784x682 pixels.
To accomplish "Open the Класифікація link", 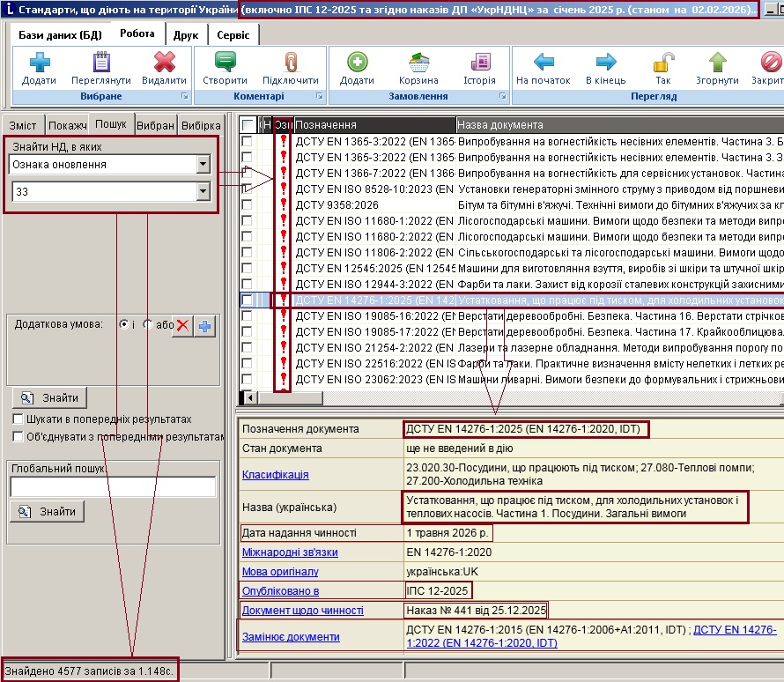I will (276, 475).
